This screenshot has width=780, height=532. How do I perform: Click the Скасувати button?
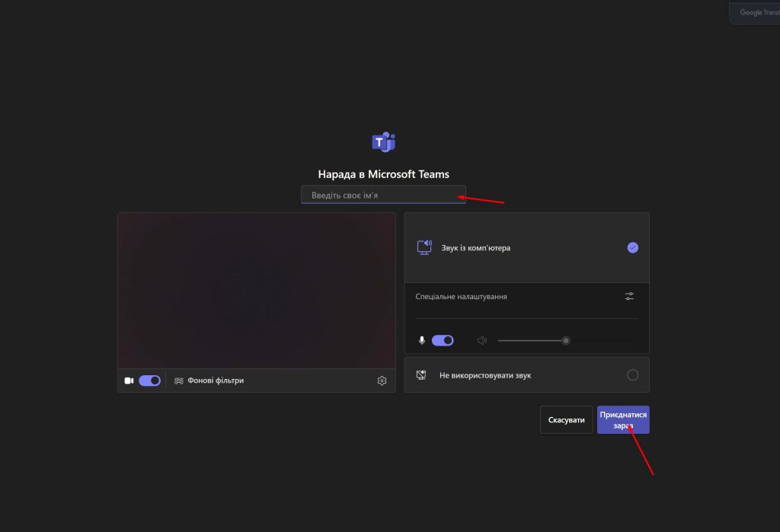[x=566, y=420]
